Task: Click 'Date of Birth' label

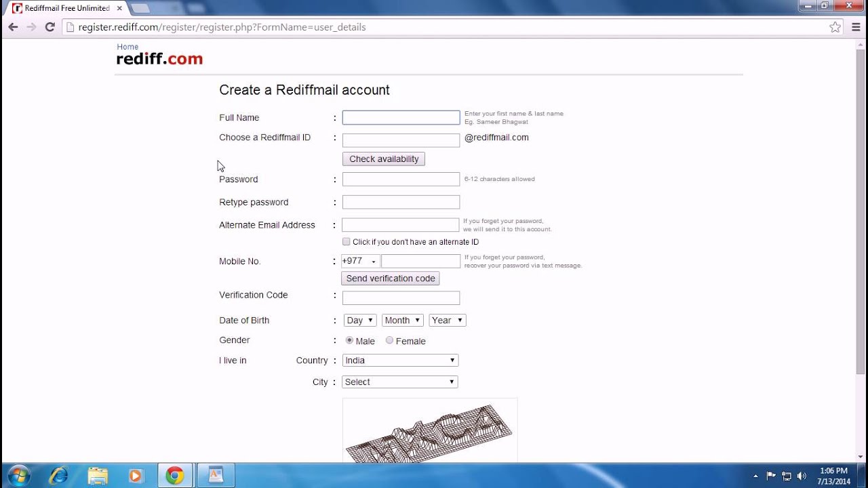Action: [x=244, y=320]
